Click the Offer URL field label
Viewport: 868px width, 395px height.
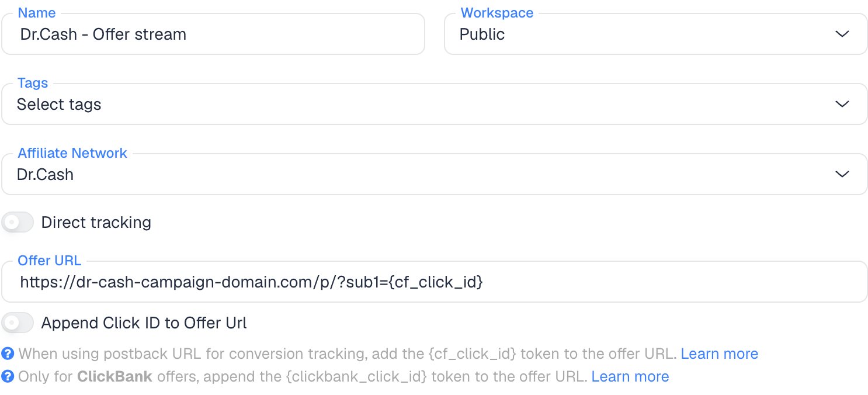pyautogui.click(x=50, y=261)
